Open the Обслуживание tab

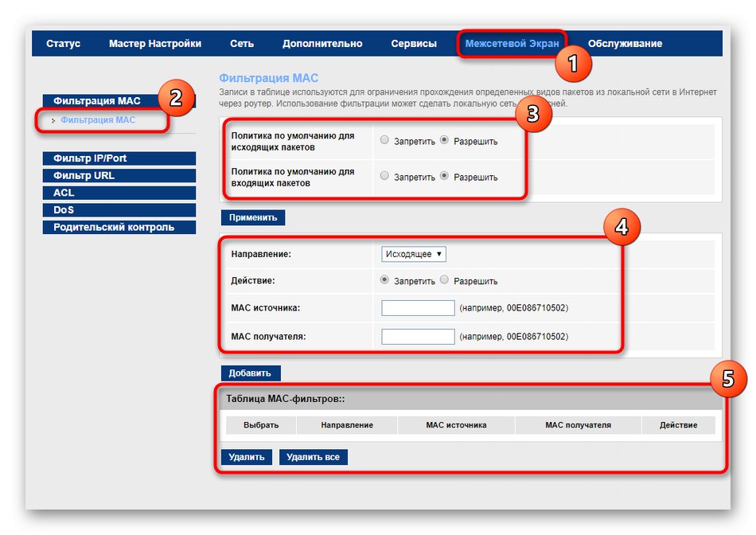[x=625, y=44]
